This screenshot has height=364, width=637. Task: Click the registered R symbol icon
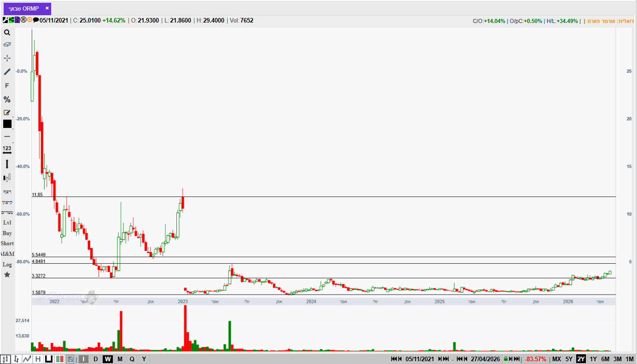coord(23,20)
